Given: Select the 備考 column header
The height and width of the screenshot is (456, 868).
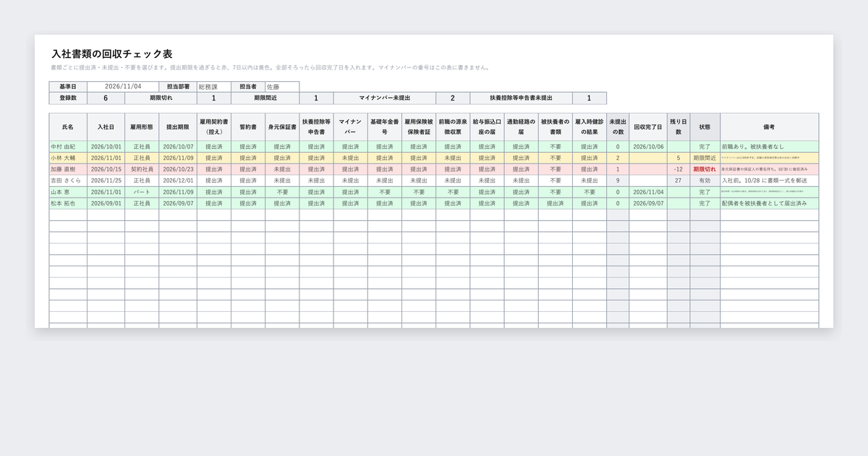Looking at the screenshot, I should click(x=769, y=127).
